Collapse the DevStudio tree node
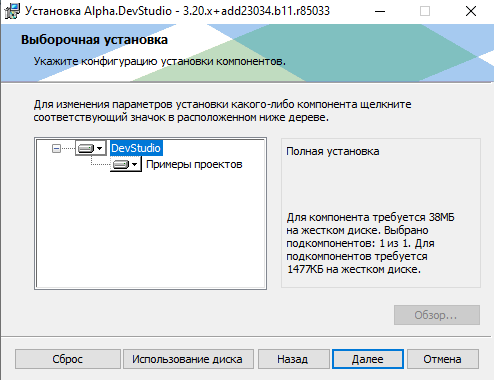494x380 pixels. (56, 148)
